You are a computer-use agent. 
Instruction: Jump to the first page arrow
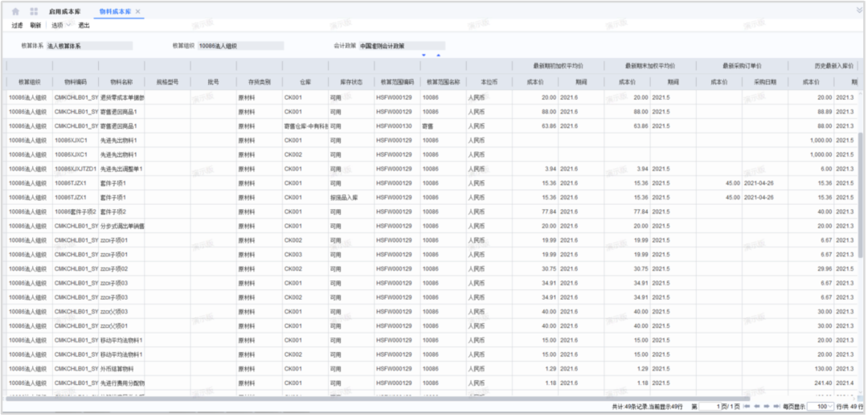[747, 407]
